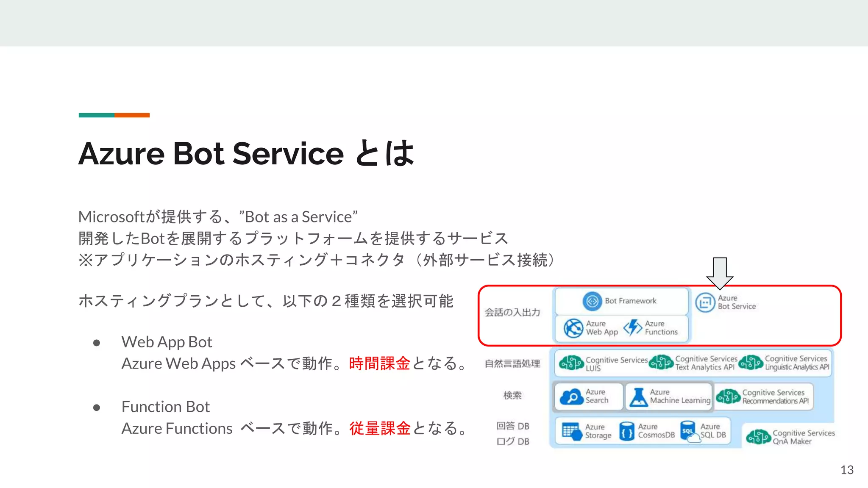Click the Azure CosmosDB icon

pos(626,431)
